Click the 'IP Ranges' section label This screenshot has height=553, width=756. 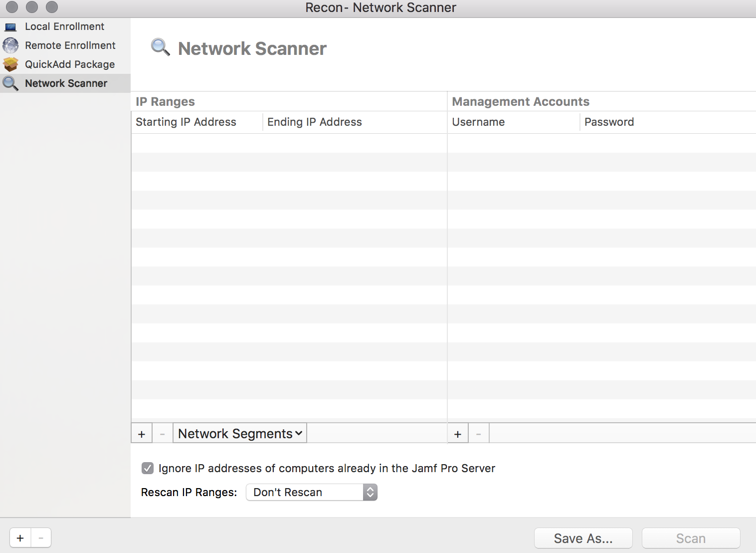pos(165,101)
